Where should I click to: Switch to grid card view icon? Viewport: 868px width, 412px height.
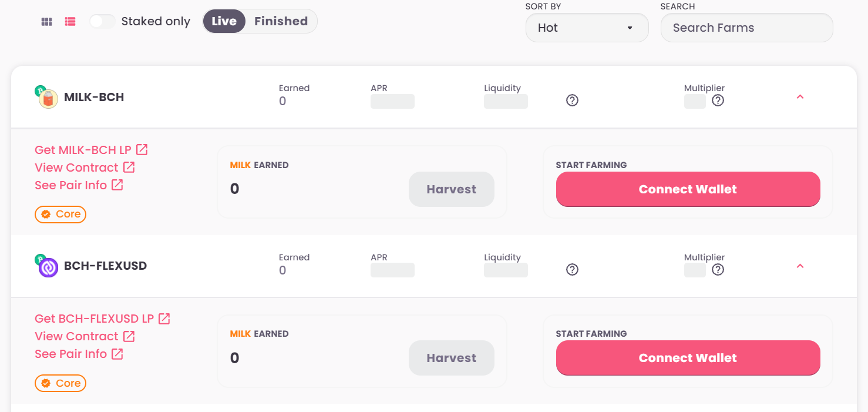(x=47, y=22)
